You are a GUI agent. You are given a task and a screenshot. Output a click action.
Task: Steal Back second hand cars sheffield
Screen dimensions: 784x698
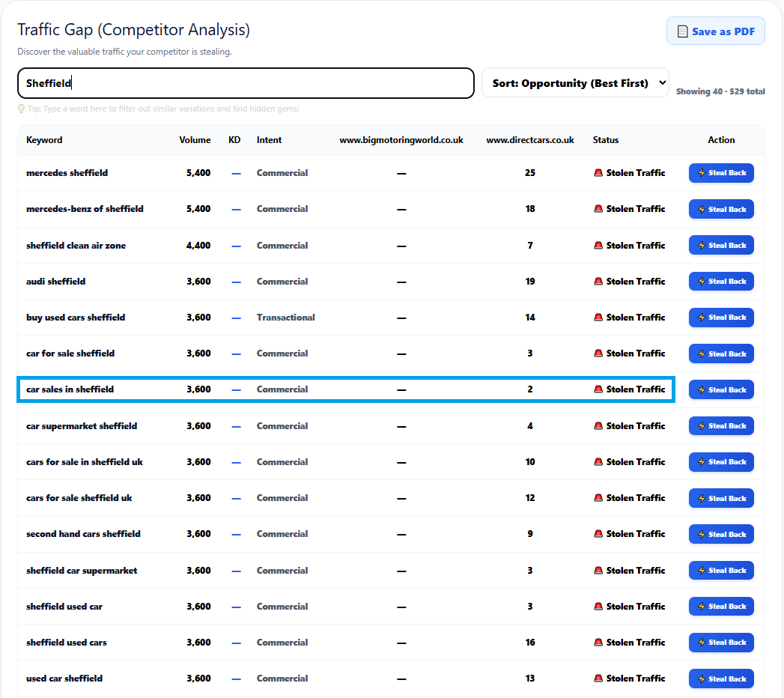coord(722,534)
